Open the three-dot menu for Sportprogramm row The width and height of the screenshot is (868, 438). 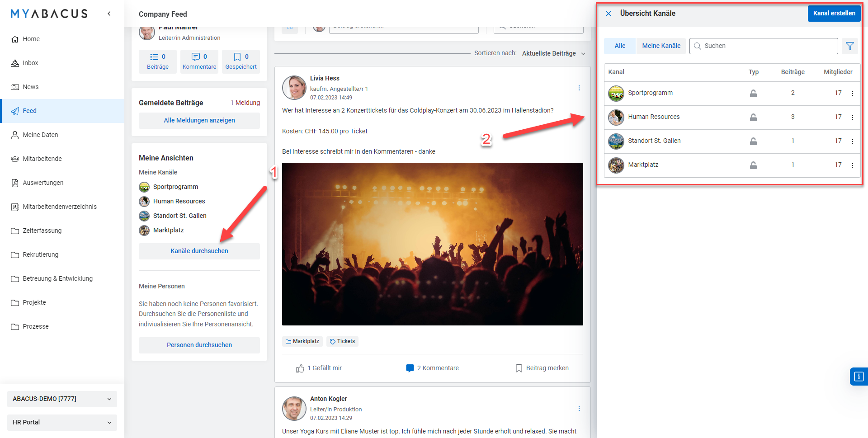853,94
